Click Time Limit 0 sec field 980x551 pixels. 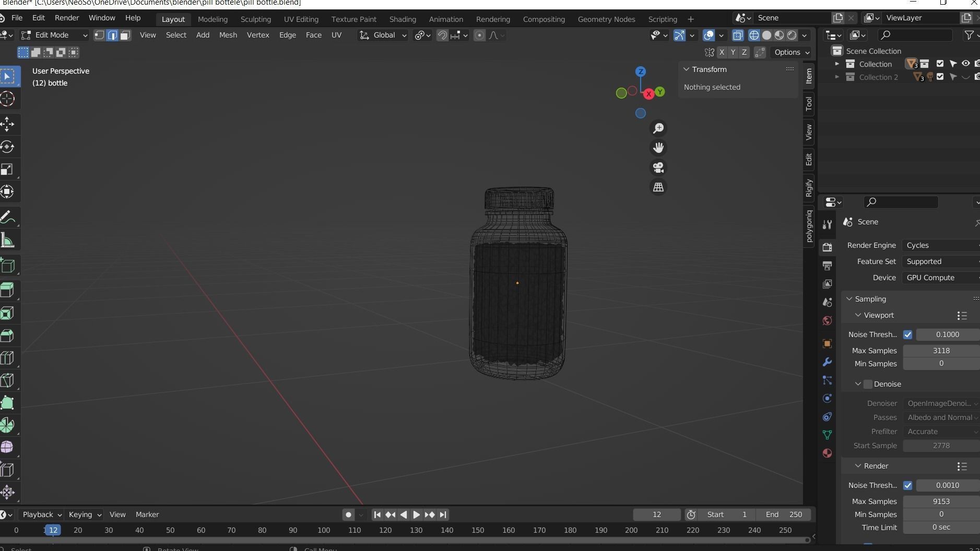pos(941,527)
